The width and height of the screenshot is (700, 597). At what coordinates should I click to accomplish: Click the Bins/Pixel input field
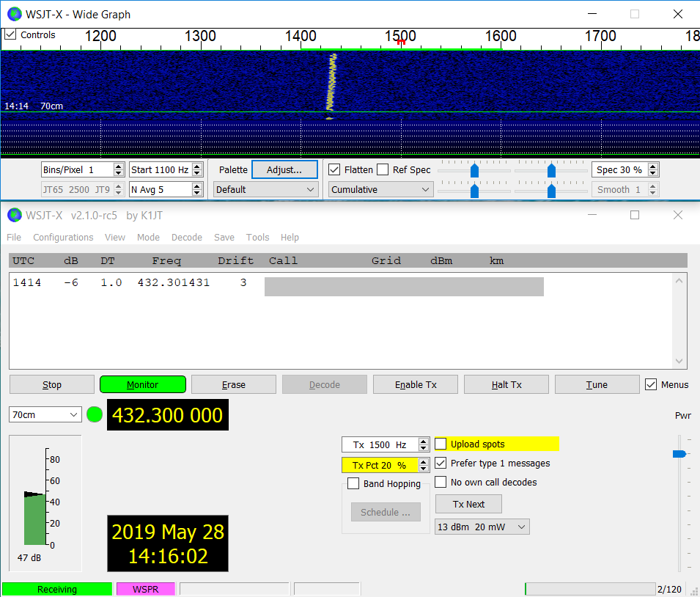coord(78,170)
